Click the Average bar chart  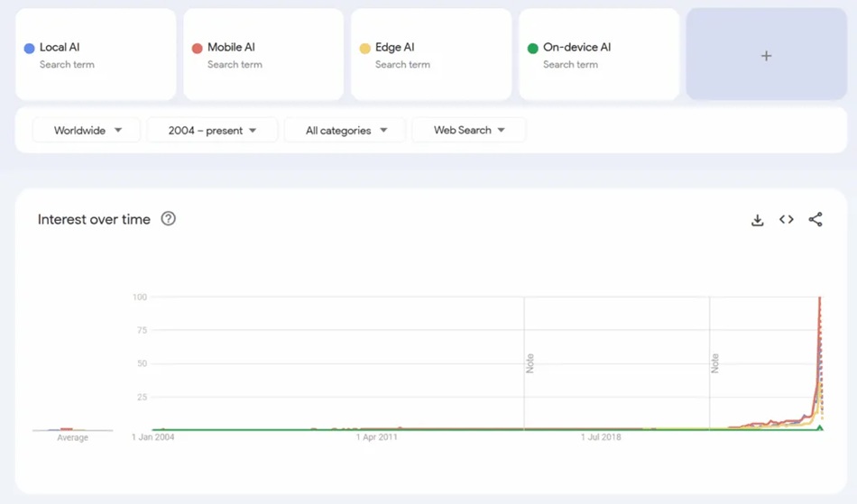pos(72,429)
